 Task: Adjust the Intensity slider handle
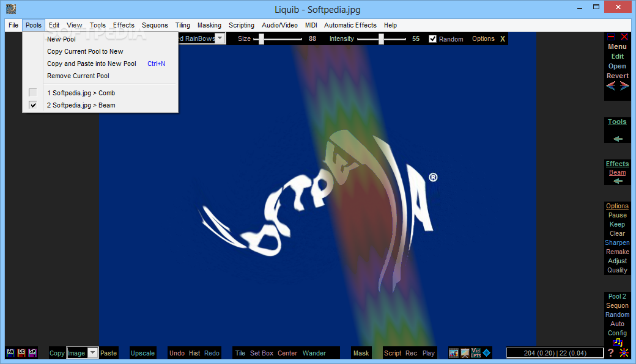pyautogui.click(x=381, y=39)
